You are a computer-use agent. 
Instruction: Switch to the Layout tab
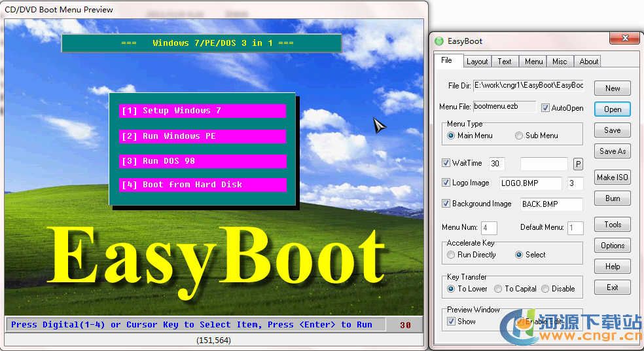click(476, 62)
